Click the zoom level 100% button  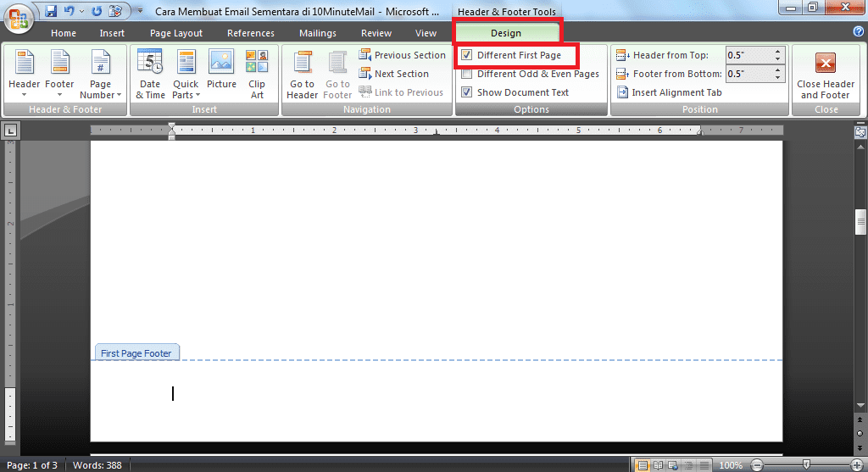tap(731, 465)
